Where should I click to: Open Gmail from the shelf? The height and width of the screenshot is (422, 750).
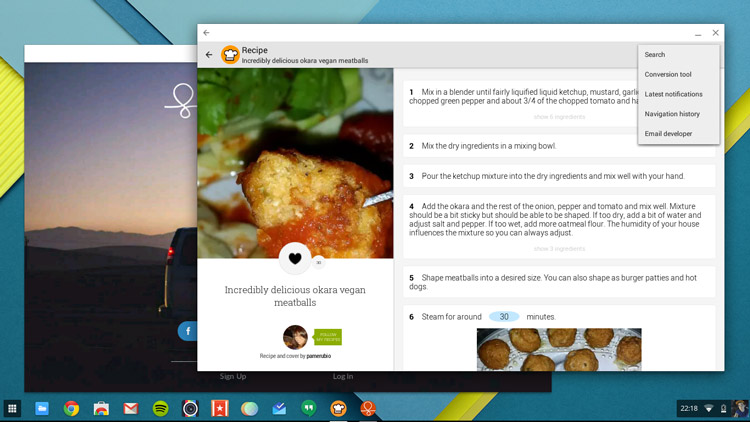(130, 408)
